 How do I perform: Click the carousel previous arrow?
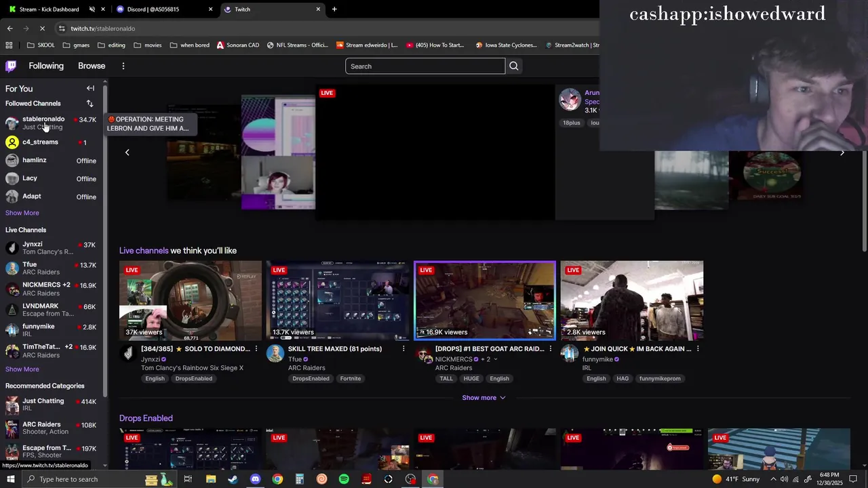pos(127,152)
